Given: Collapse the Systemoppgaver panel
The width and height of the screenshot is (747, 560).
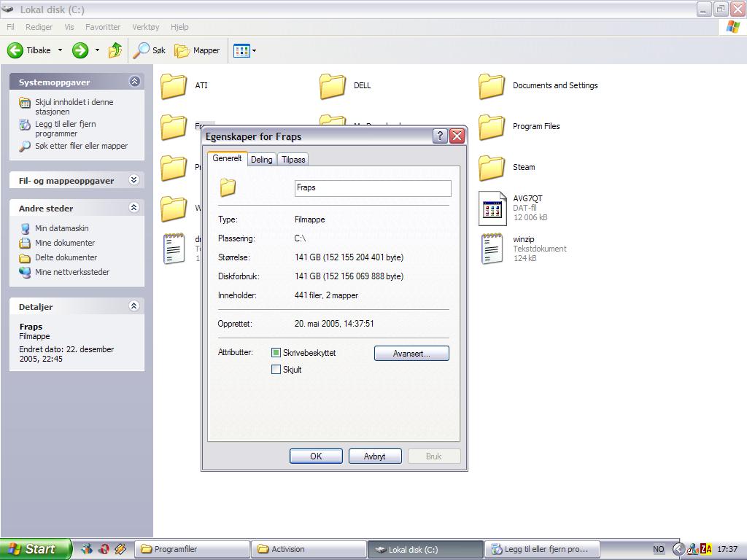Looking at the screenshot, I should pos(135,82).
